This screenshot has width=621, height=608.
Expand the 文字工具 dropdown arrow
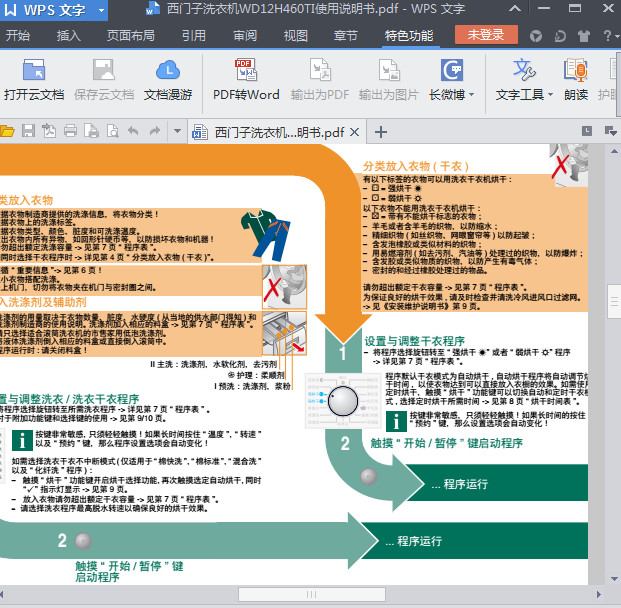(x=551, y=95)
